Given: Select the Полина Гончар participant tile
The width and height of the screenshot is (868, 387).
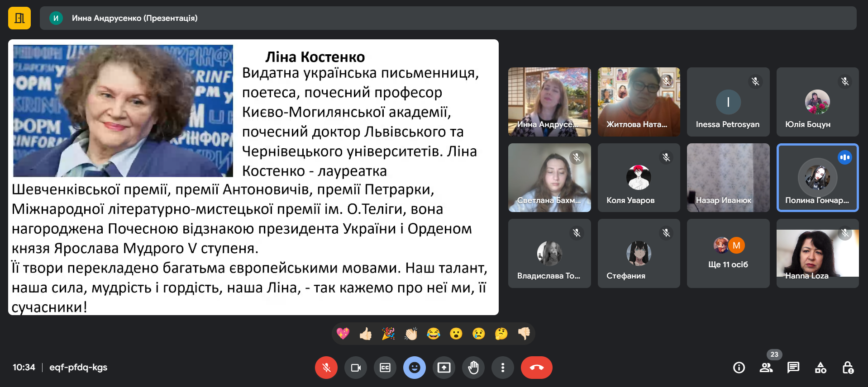Looking at the screenshot, I should click(817, 178).
